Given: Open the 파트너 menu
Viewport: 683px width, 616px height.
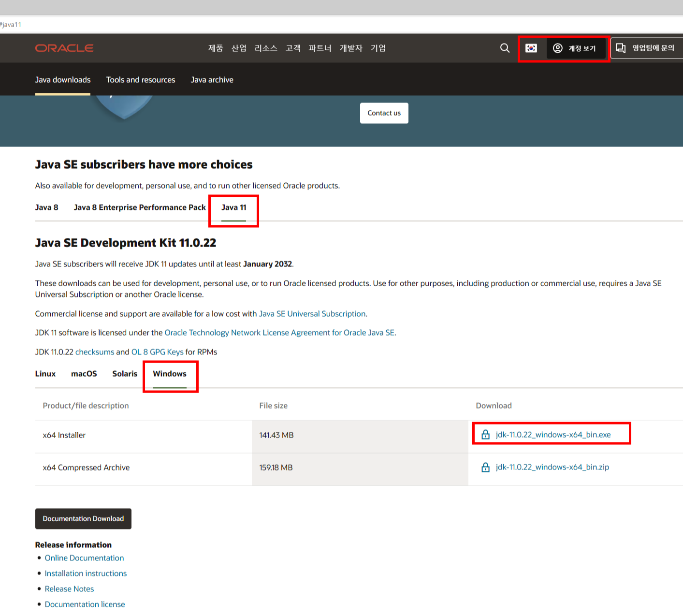Looking at the screenshot, I should 320,48.
